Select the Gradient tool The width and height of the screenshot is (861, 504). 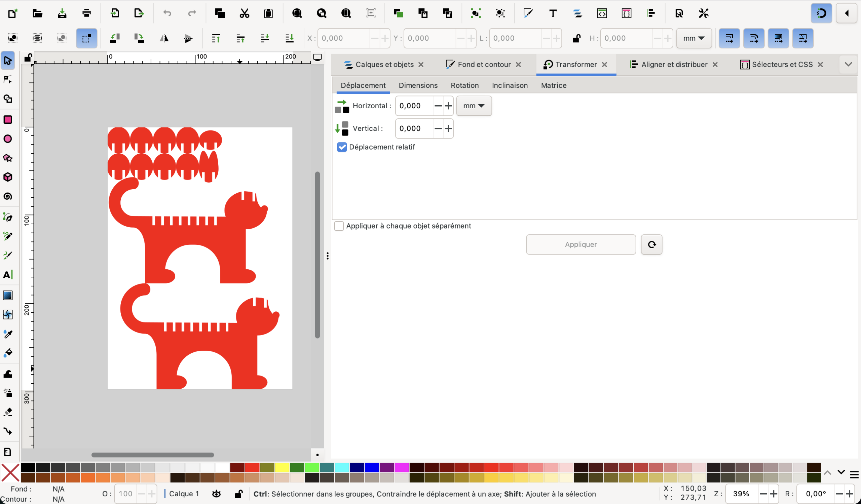7,295
